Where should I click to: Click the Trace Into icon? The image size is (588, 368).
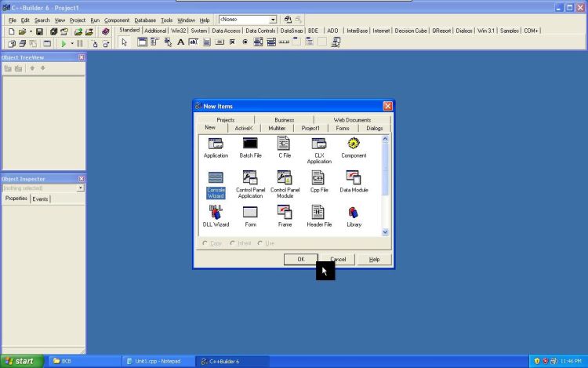coord(95,44)
